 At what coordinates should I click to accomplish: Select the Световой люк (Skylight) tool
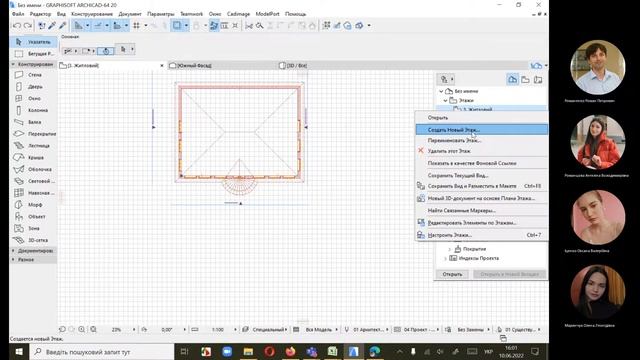[33, 181]
